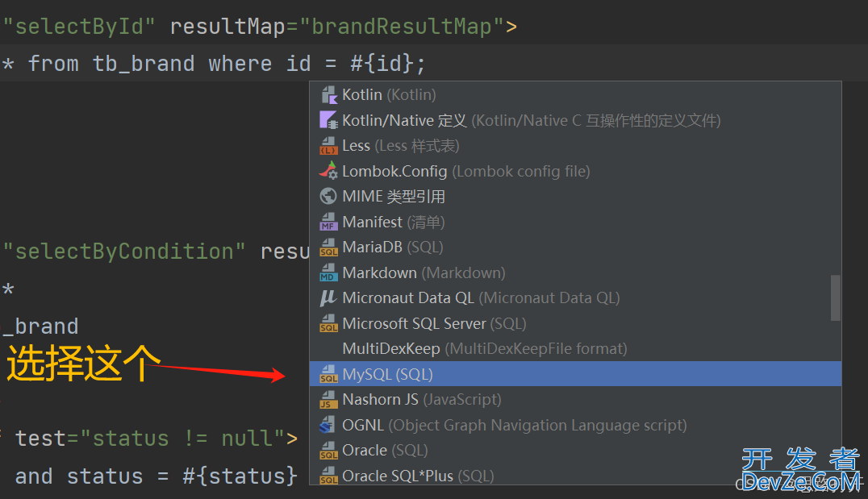Click the Kotlin/Native definition icon
Screen dimensions: 868x499
[329, 121]
